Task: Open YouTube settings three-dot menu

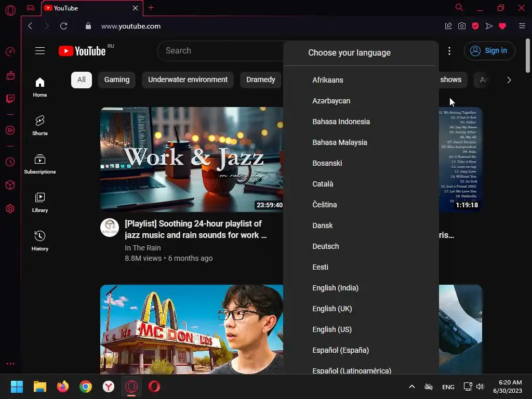Action: 449,51
